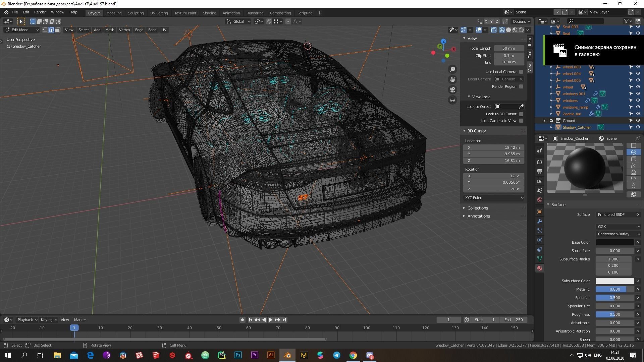Image resolution: width=644 pixels, height=362 pixels.
Task: Select face select mode
Action: [x=57, y=30]
